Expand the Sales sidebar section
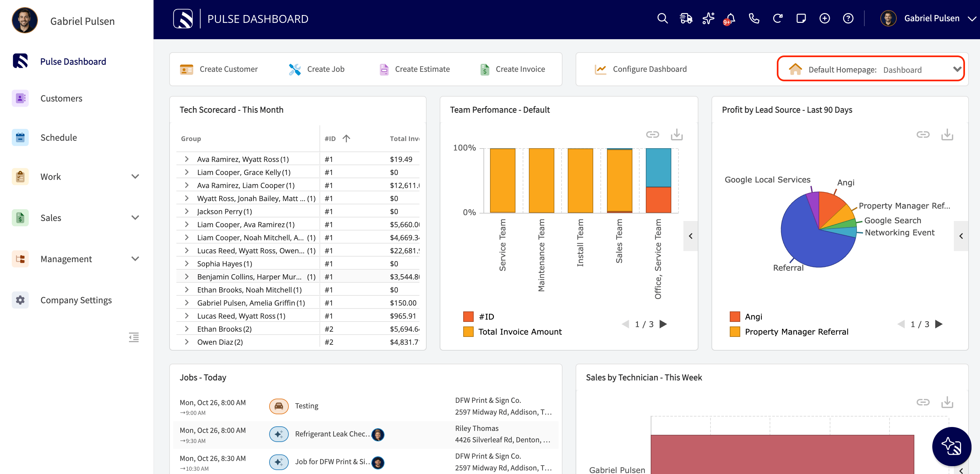 135,217
